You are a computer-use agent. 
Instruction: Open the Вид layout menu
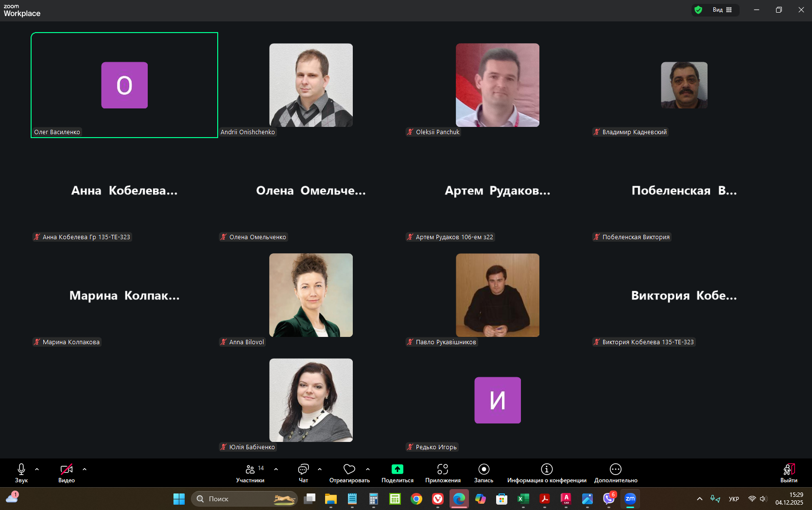tap(722, 10)
